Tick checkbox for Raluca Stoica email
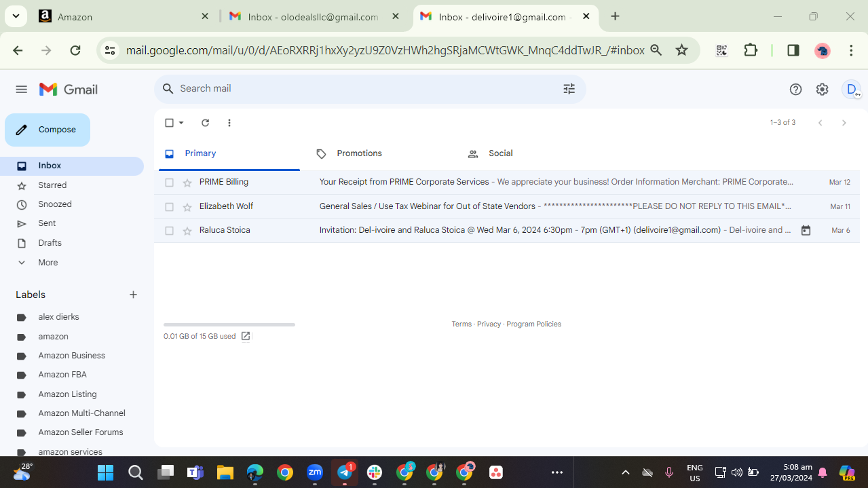The image size is (868, 488). click(170, 231)
